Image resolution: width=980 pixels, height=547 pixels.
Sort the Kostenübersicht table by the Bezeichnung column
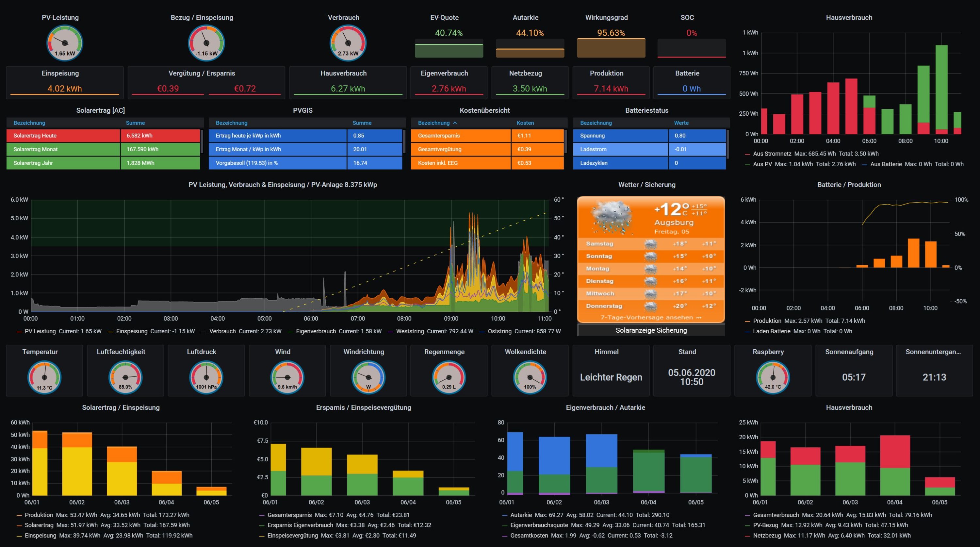(434, 123)
